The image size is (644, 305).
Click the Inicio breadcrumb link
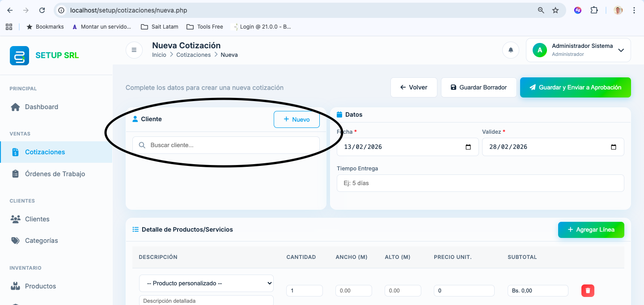[159, 55]
